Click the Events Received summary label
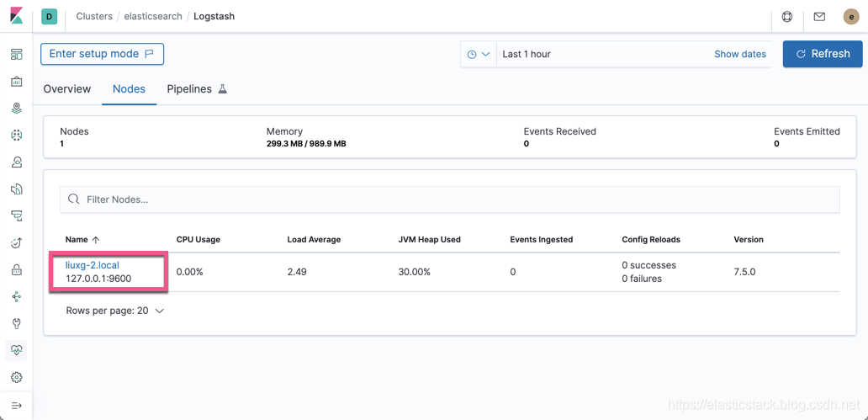The height and width of the screenshot is (420, 868). (x=559, y=131)
